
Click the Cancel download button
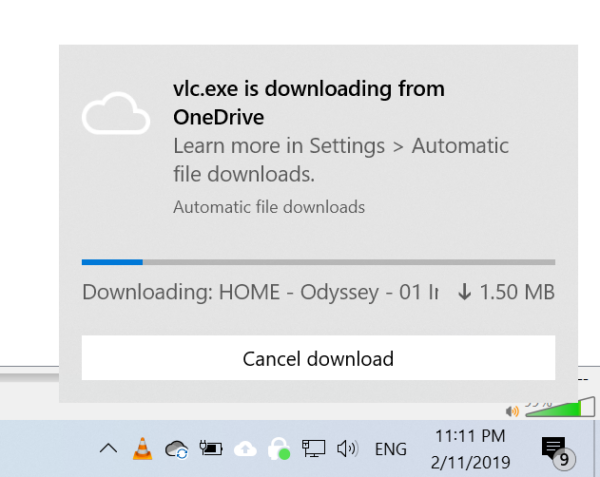click(318, 358)
